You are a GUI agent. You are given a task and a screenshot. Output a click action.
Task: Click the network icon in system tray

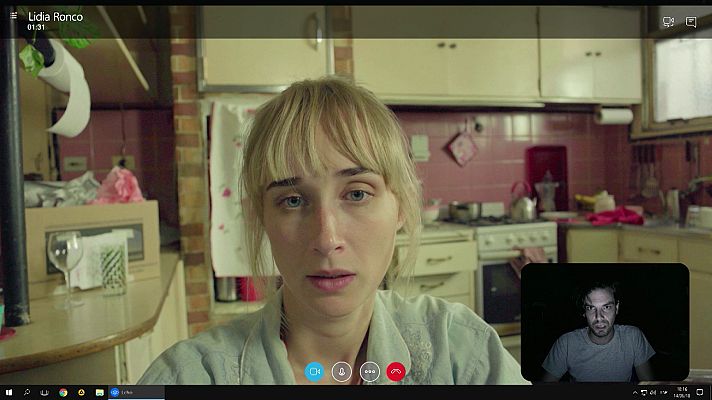click(x=646, y=392)
